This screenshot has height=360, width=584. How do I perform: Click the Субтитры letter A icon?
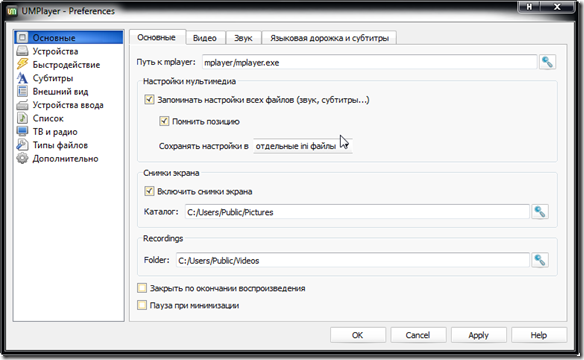[22, 78]
